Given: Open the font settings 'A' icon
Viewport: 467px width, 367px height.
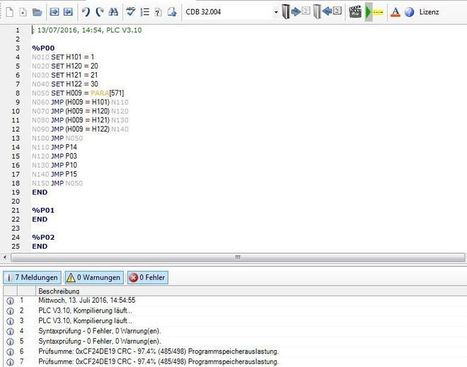Looking at the screenshot, I should pyautogui.click(x=395, y=12).
